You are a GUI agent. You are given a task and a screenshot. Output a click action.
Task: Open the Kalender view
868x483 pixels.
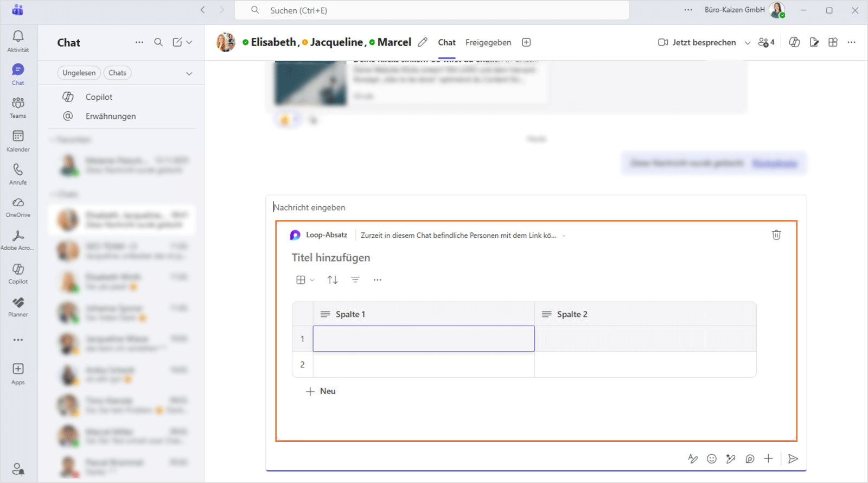point(18,141)
